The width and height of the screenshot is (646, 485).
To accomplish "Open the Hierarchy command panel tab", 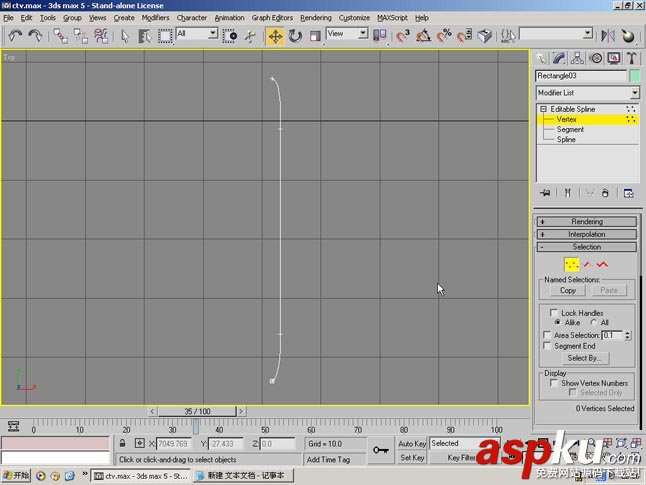I will coord(577,58).
